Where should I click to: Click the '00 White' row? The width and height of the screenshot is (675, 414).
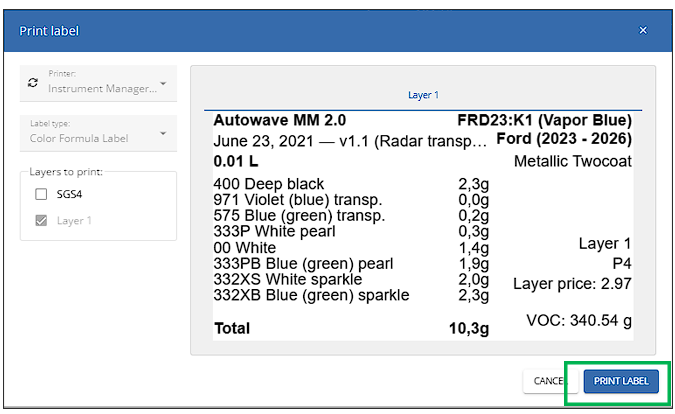click(351, 247)
